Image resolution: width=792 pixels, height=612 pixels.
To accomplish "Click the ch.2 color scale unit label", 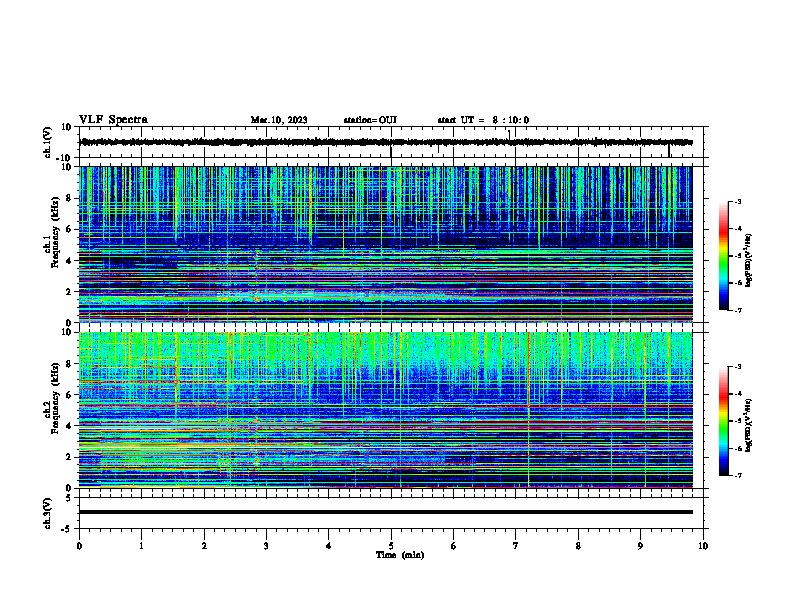I will (x=748, y=425).
